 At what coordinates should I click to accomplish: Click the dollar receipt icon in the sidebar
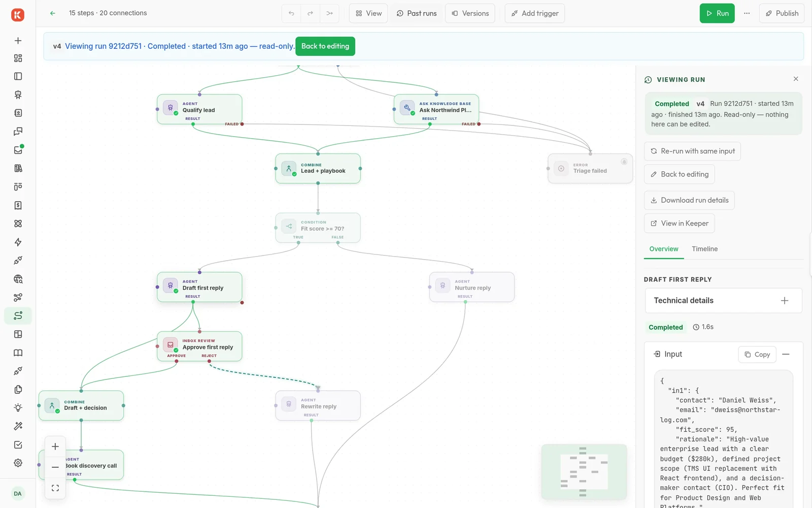pos(18,205)
